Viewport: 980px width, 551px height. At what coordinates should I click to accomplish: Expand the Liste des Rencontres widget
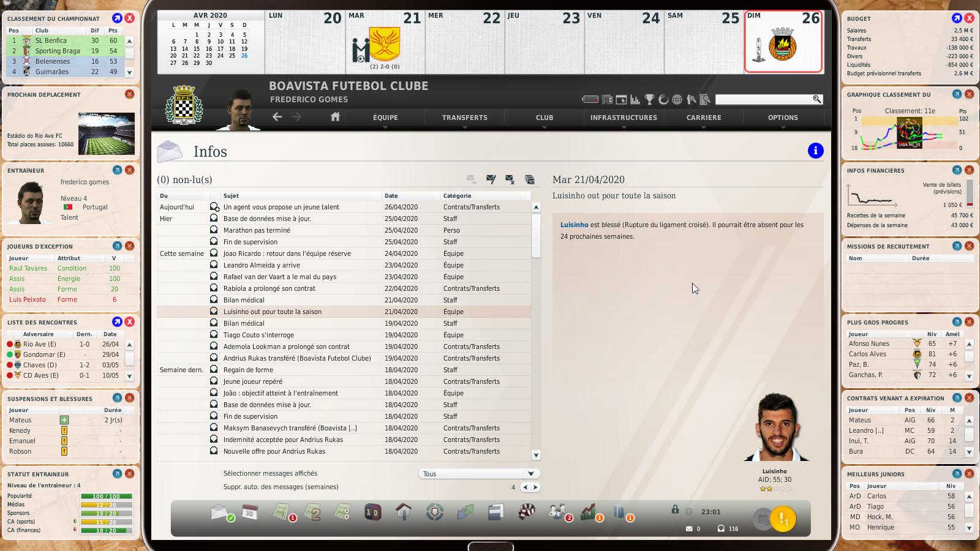point(117,322)
